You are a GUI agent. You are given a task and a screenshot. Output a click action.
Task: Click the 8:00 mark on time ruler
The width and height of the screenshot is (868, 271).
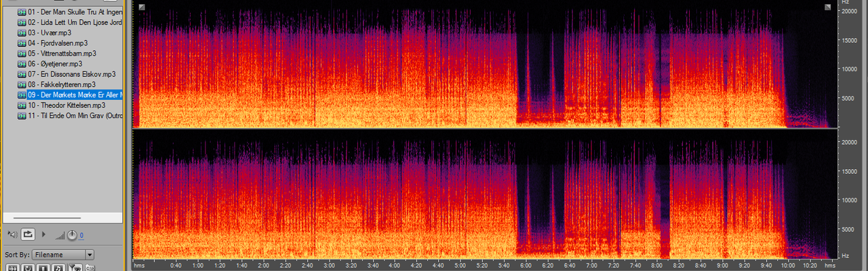point(657,266)
